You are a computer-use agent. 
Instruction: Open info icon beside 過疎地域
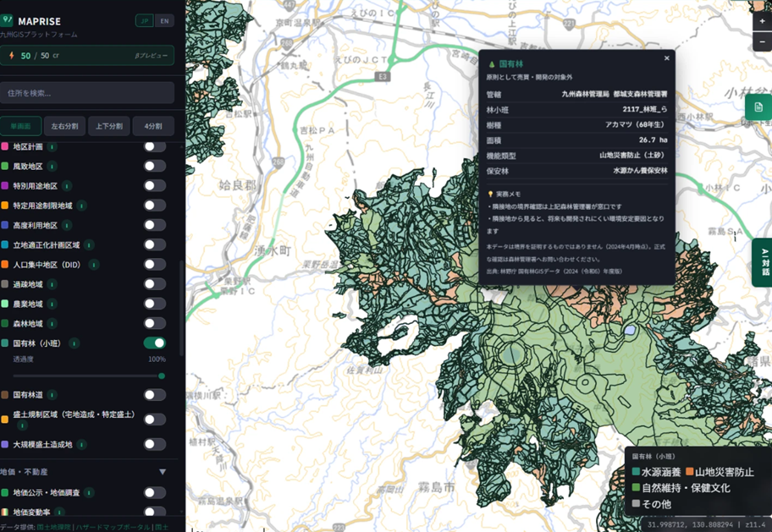pos(52,284)
